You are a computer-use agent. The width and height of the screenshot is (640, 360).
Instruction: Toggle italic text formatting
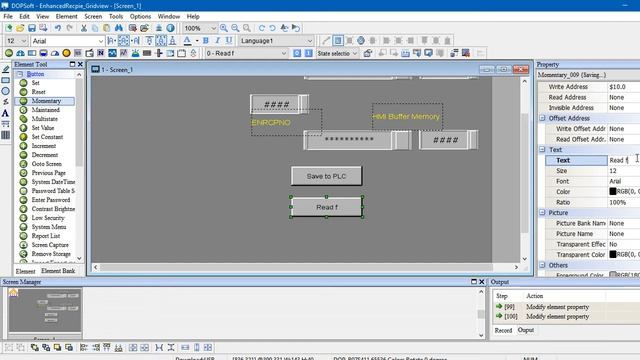217,40
